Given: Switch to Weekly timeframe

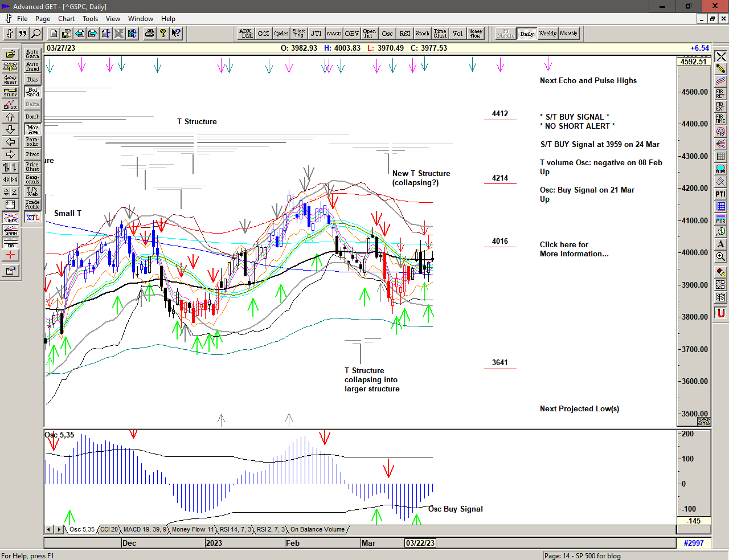Looking at the screenshot, I should pyautogui.click(x=547, y=34).
